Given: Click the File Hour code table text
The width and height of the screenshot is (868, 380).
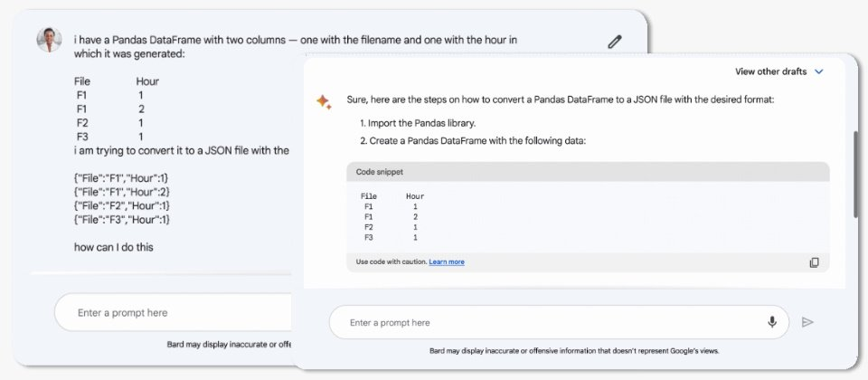Looking at the screenshot, I should (392, 216).
